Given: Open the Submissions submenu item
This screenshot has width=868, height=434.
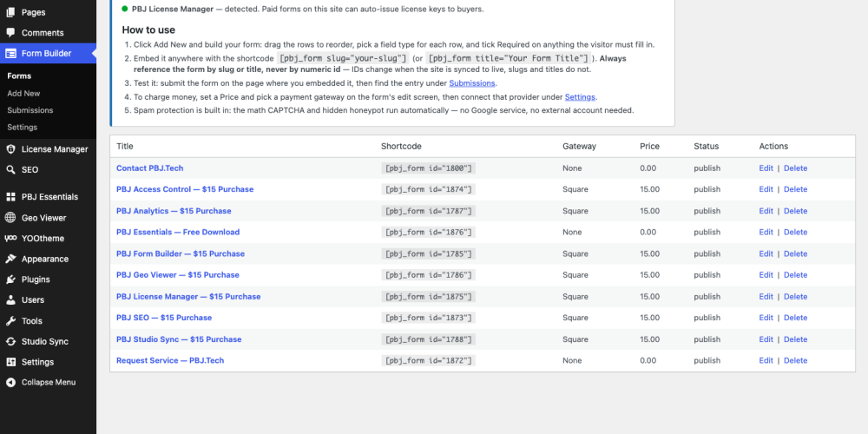Looking at the screenshot, I should [30, 110].
